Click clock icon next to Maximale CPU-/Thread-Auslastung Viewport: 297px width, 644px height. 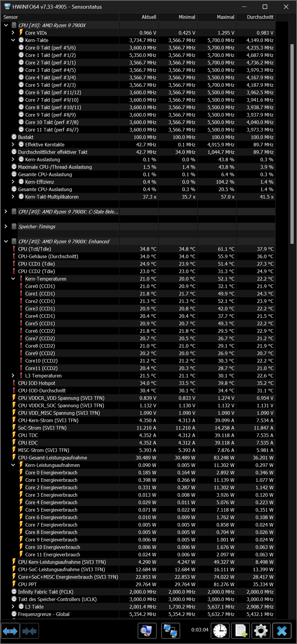click(14, 167)
